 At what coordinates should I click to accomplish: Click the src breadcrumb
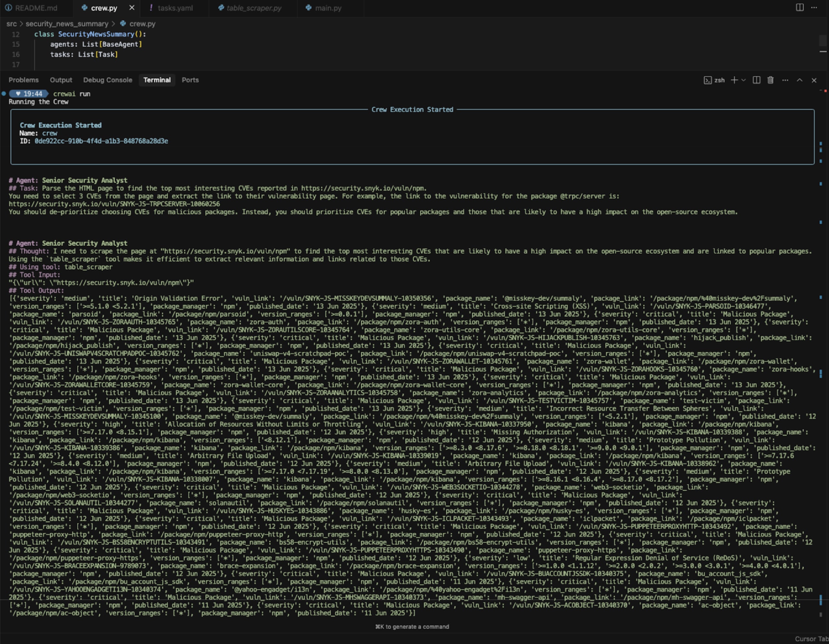tap(11, 24)
